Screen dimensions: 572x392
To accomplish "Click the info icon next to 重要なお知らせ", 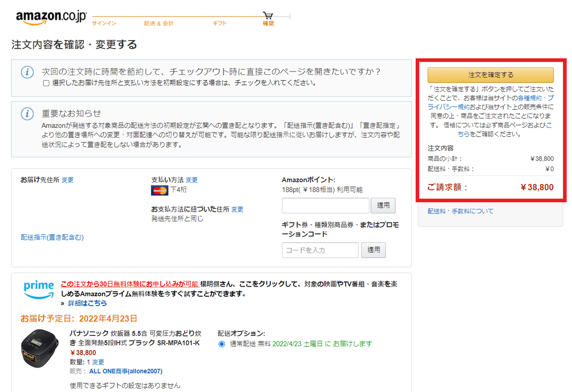I will point(27,114).
